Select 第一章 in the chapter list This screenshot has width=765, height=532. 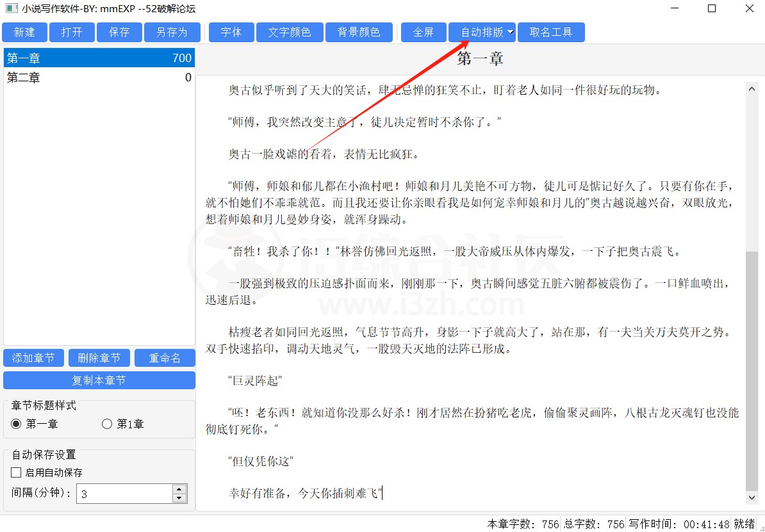point(99,58)
